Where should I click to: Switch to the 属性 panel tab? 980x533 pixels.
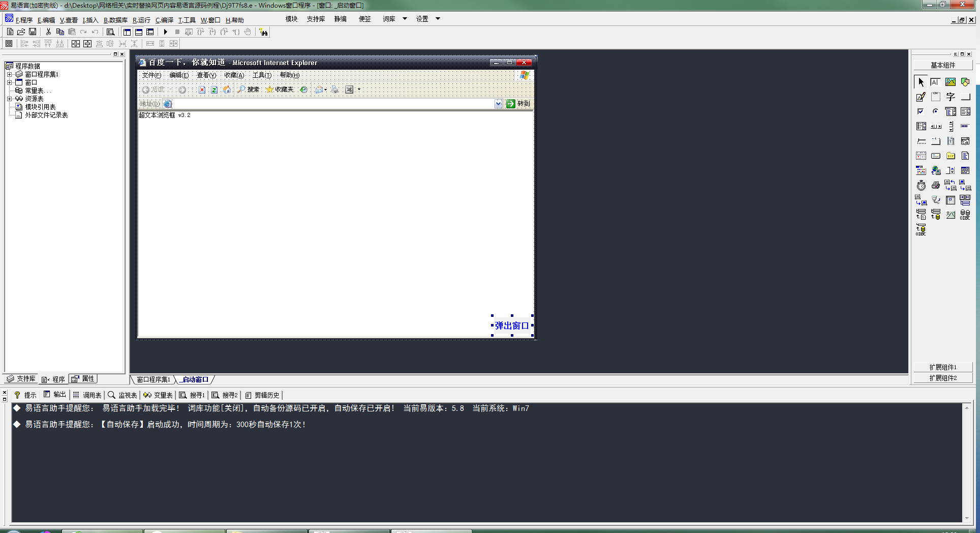(x=83, y=379)
